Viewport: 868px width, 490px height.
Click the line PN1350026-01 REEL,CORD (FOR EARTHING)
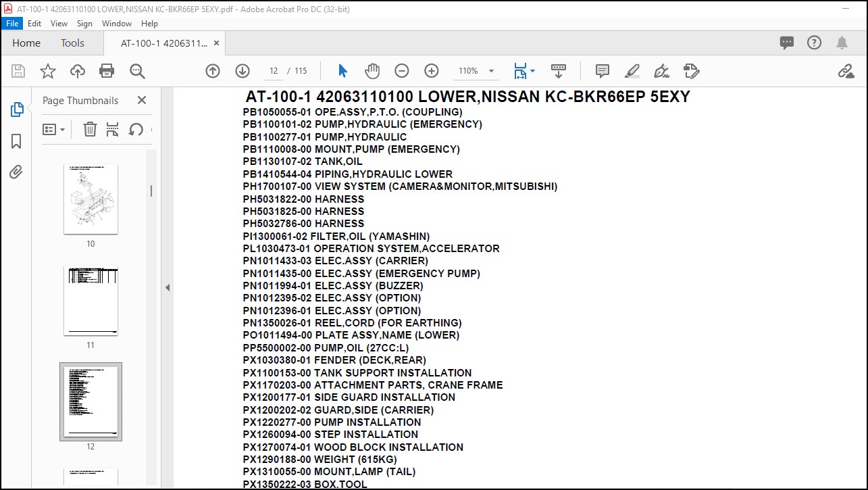[x=353, y=323]
